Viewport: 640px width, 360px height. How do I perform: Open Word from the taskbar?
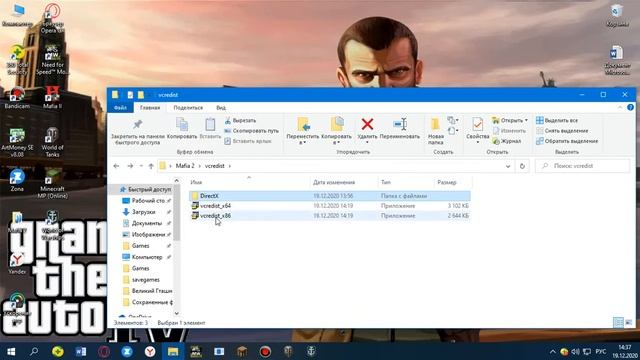(80, 351)
